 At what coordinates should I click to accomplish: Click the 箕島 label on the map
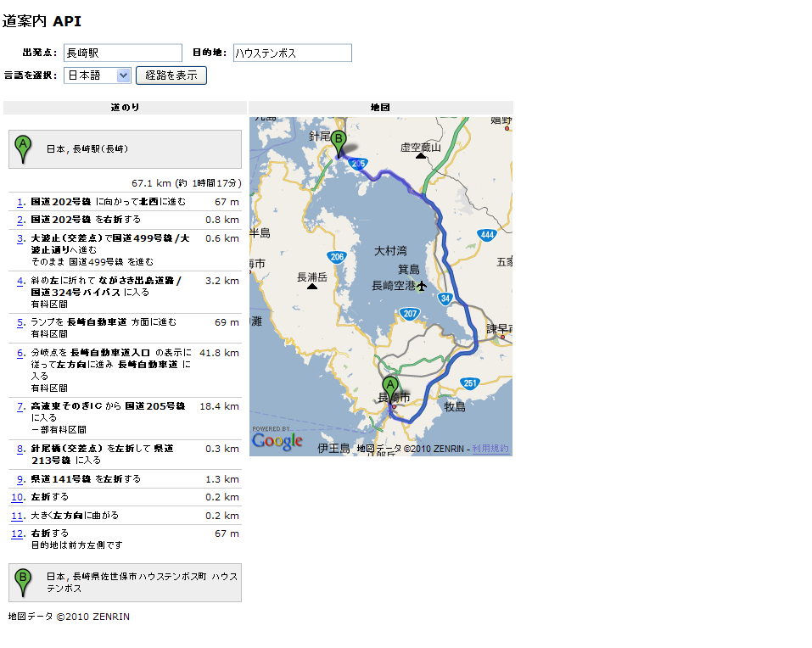tap(409, 270)
